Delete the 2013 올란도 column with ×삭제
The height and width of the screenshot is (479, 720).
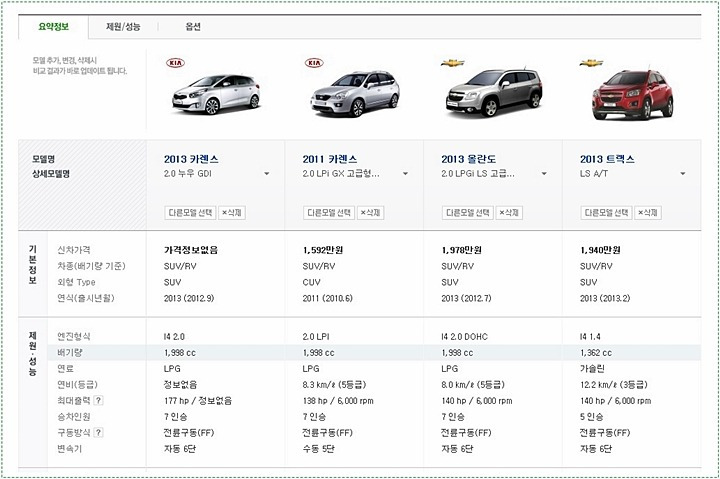coord(509,213)
